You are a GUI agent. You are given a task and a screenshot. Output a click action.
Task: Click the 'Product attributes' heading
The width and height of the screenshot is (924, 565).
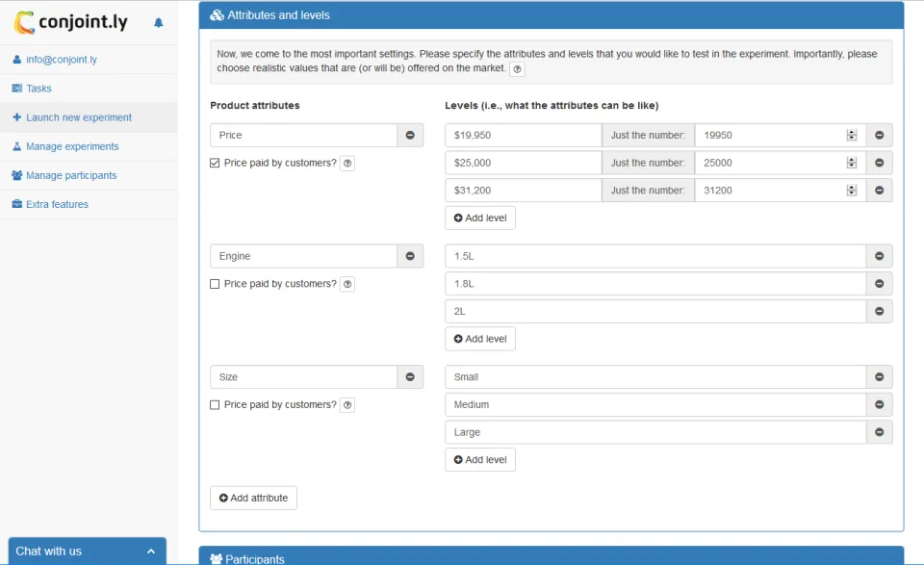pos(254,106)
